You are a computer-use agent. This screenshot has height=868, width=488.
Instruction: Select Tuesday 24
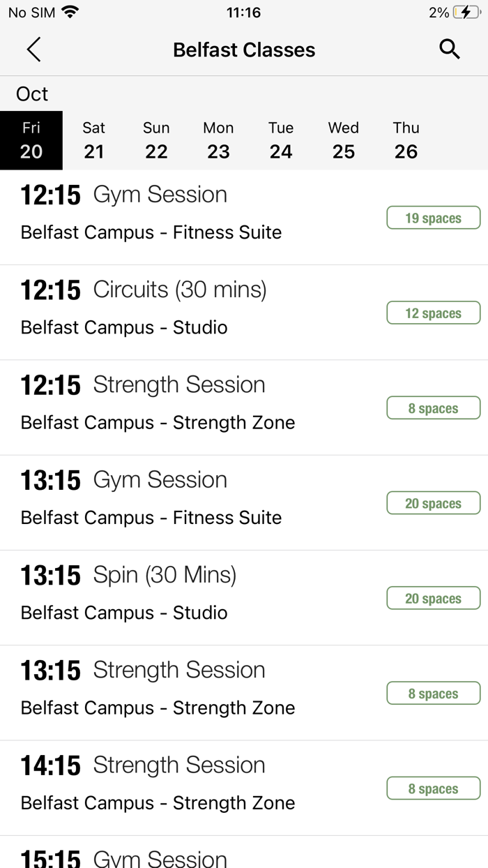click(x=281, y=140)
